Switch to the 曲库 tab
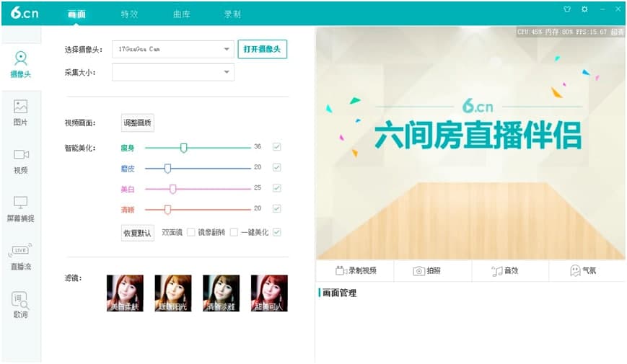The height and width of the screenshot is (364, 627). (181, 14)
